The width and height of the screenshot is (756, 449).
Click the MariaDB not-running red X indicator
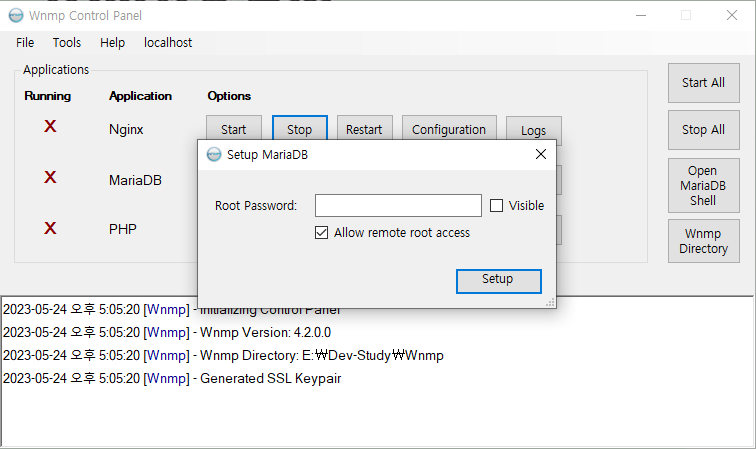(50, 177)
